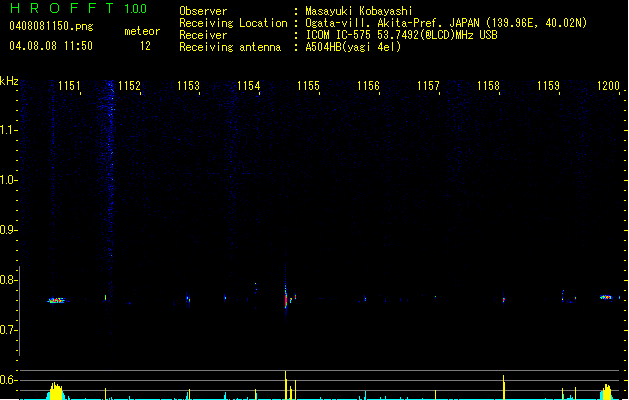The image size is (629, 400).
Task: Click the 0.8 kHz frequency label
Action: 8,280
